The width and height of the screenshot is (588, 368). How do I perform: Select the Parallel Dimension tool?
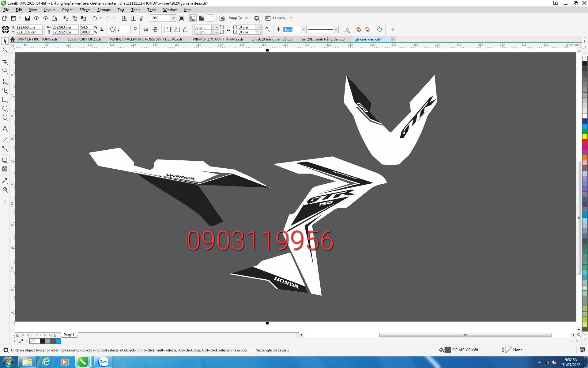point(5,140)
